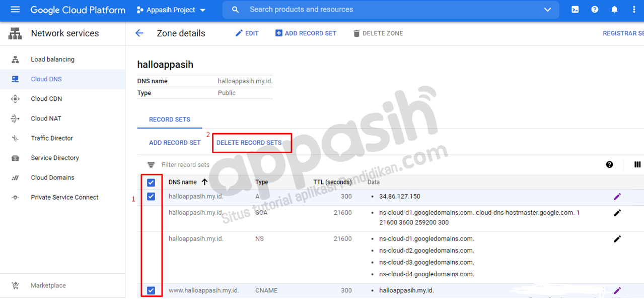Edit the A record with pencil icon
Viewport: 644px width, 304px height.
tap(617, 197)
